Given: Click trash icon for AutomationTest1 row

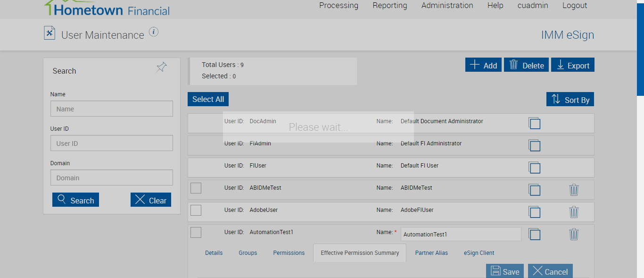Looking at the screenshot, I should click(x=574, y=234).
